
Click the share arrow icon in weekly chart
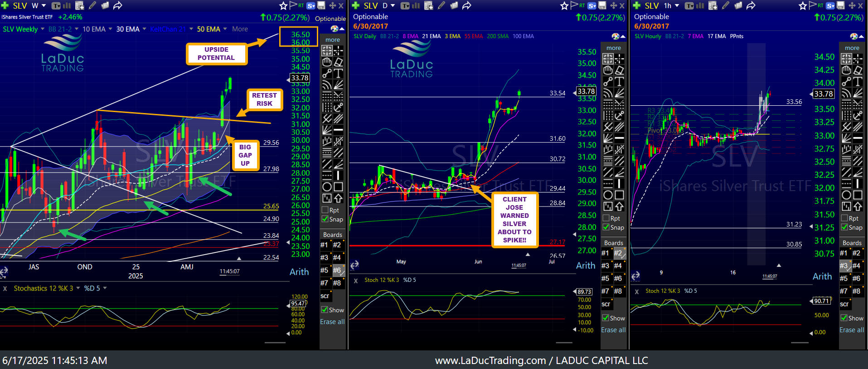(118, 5)
